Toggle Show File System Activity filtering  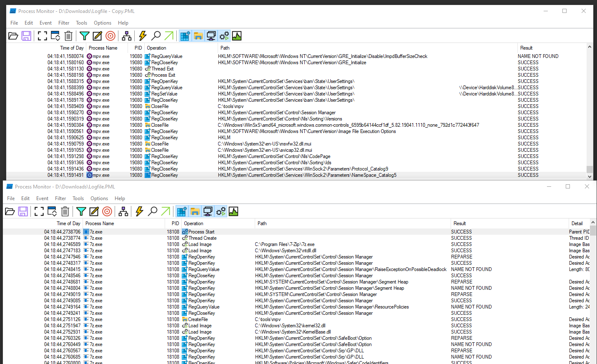click(198, 36)
